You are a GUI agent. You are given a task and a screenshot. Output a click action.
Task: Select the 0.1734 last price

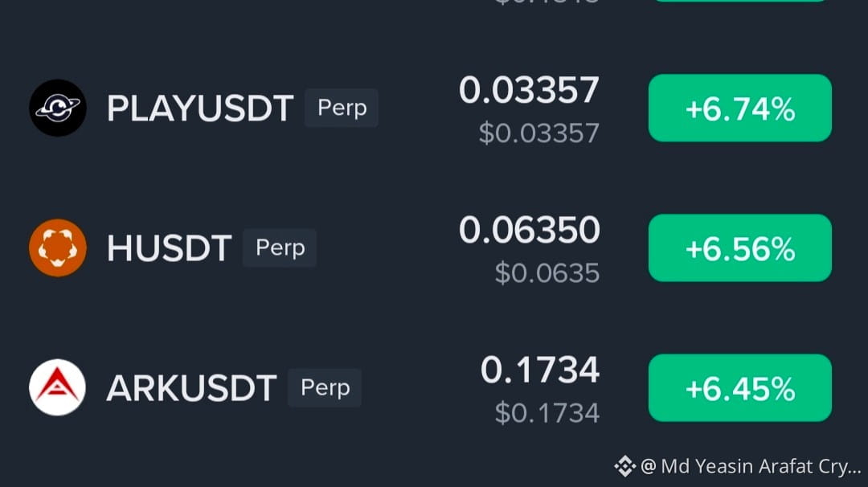click(540, 370)
